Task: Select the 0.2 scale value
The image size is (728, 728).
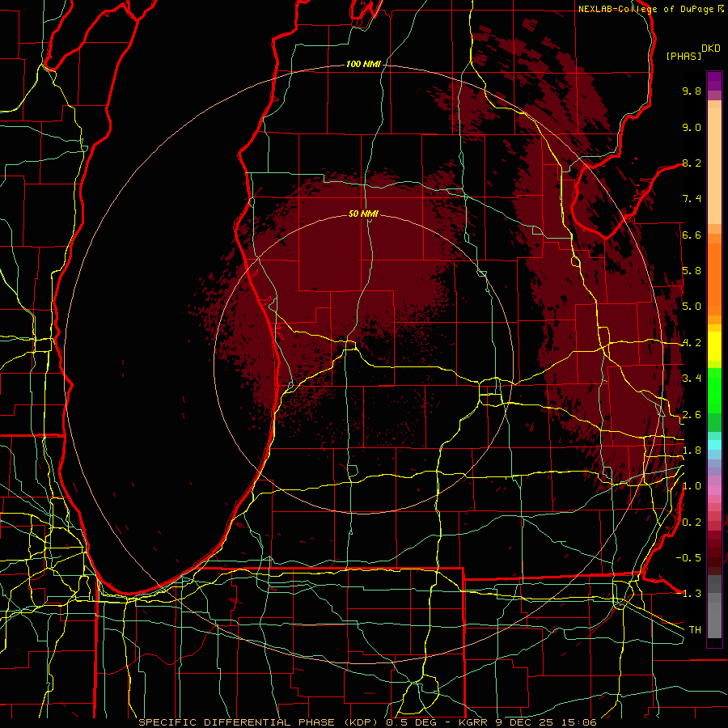Action: pyautogui.click(x=692, y=523)
